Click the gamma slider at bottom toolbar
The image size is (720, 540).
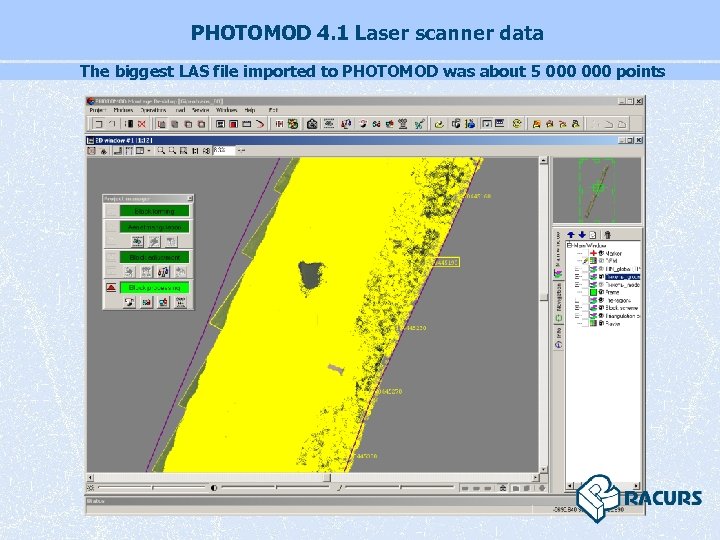coord(399,488)
